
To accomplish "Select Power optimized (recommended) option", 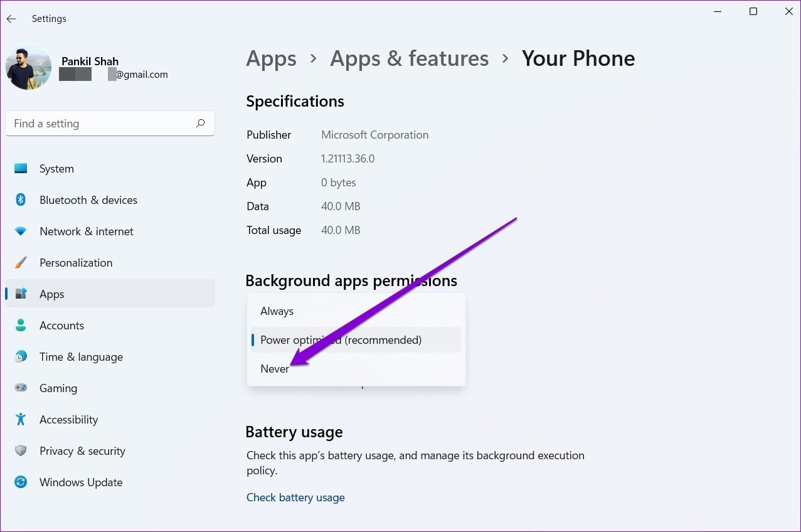I will (341, 340).
